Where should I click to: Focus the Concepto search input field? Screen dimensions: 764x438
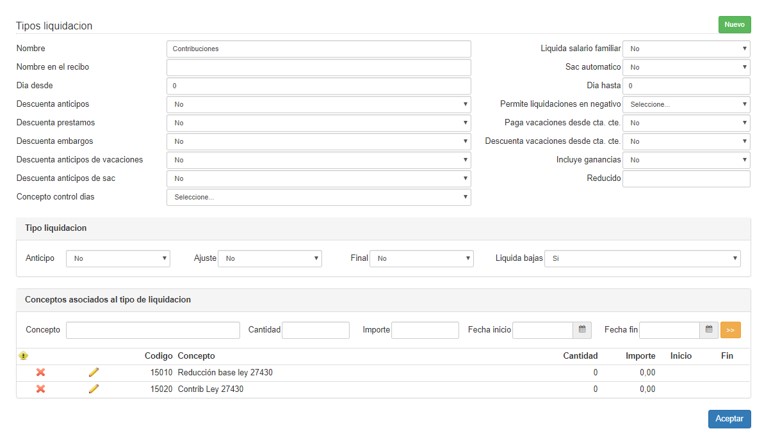(153, 330)
